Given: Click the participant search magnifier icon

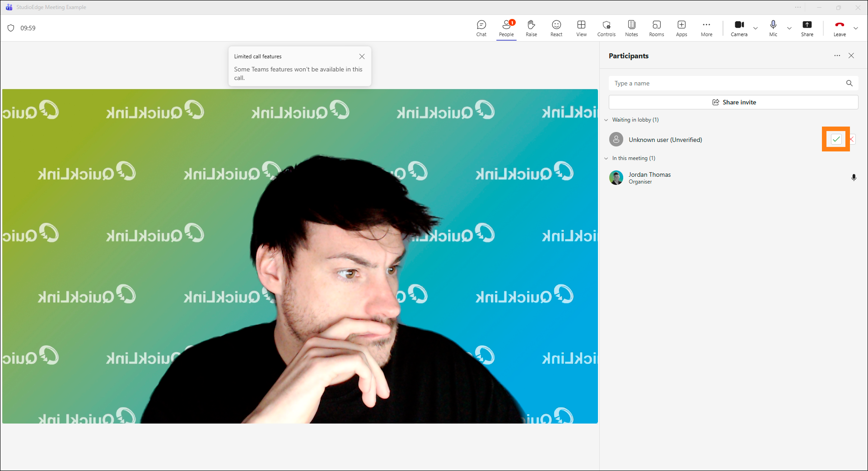Looking at the screenshot, I should (849, 83).
